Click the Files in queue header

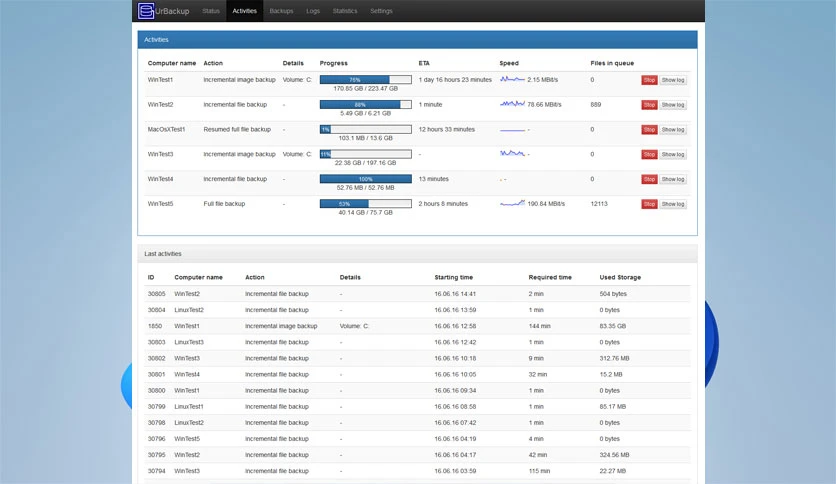click(612, 63)
